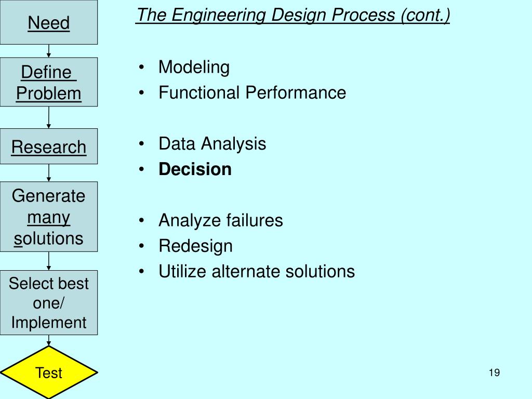The height and width of the screenshot is (399, 532).
Task: Click the Functional Performance bullet
Action: (252, 92)
